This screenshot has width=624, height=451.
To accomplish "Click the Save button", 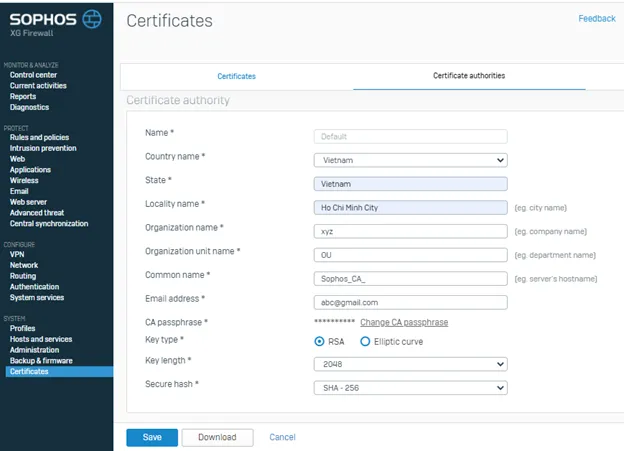I will tap(152, 437).
